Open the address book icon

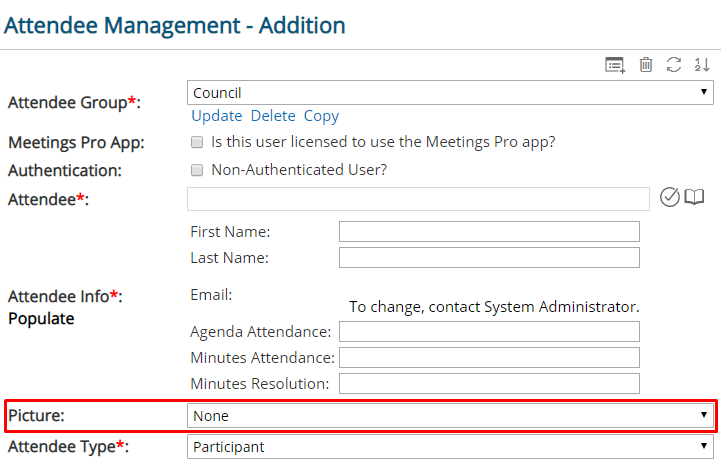pyautogui.click(x=694, y=197)
